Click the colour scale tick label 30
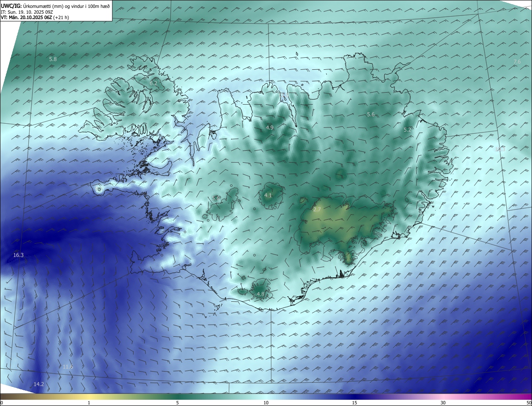 pyautogui.click(x=443, y=403)
